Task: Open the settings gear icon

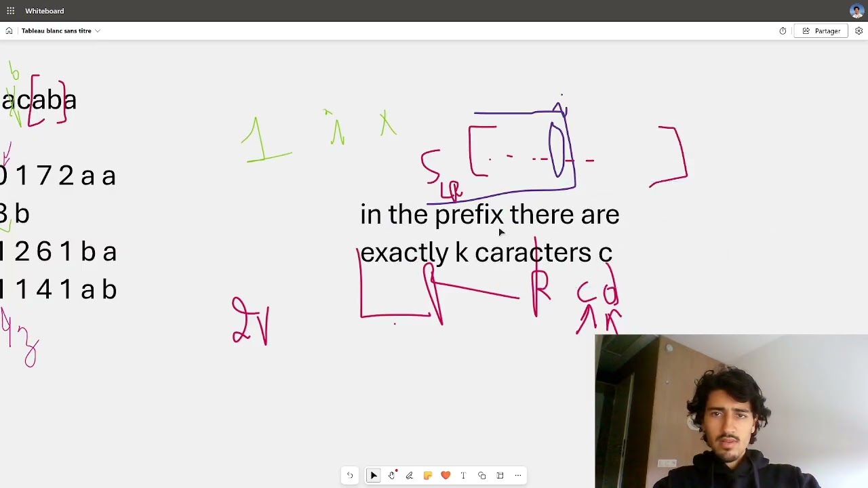Action: point(859,30)
